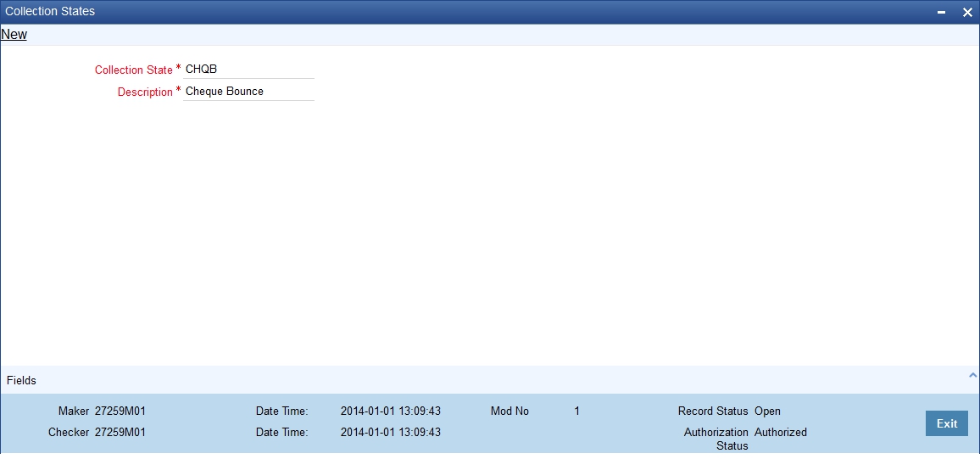Click the Record Status value Open
The image size is (980, 459).
click(767, 411)
